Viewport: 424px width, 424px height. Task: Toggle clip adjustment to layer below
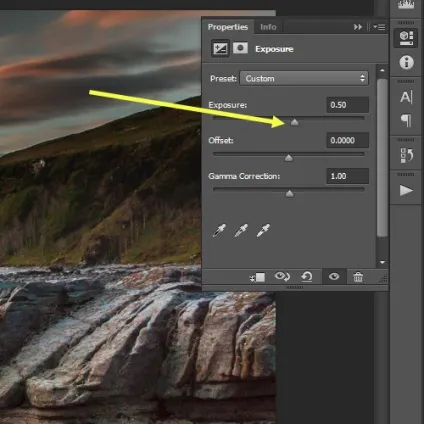tap(257, 277)
